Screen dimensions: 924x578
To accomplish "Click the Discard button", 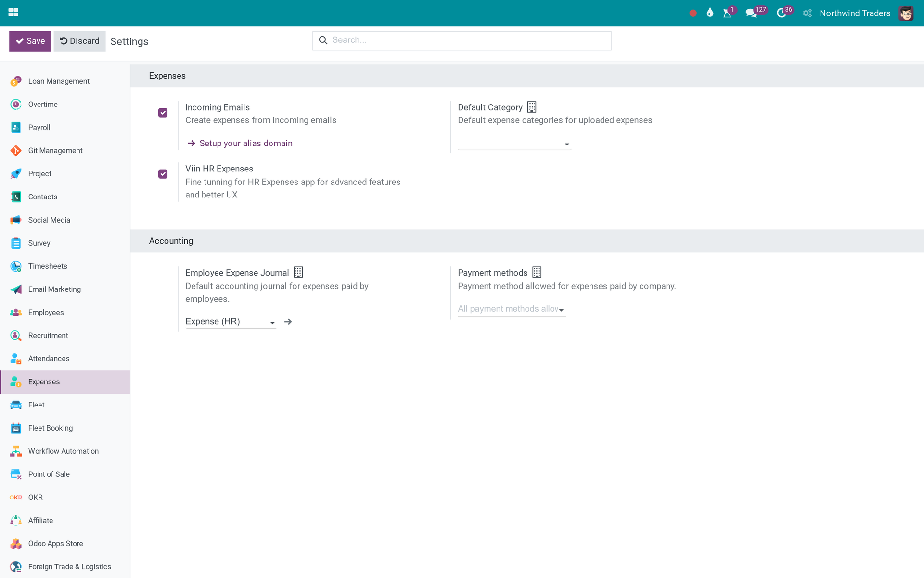I will point(79,41).
